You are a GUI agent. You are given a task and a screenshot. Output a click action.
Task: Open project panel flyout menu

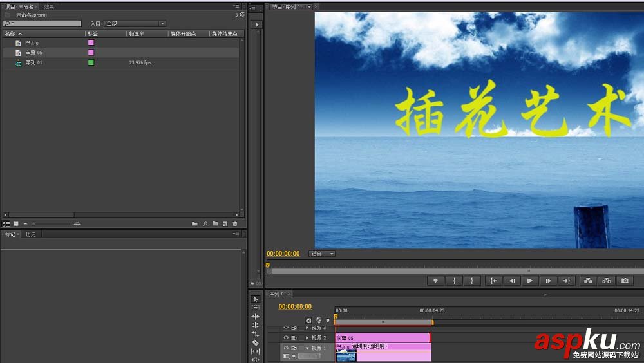[236, 6]
